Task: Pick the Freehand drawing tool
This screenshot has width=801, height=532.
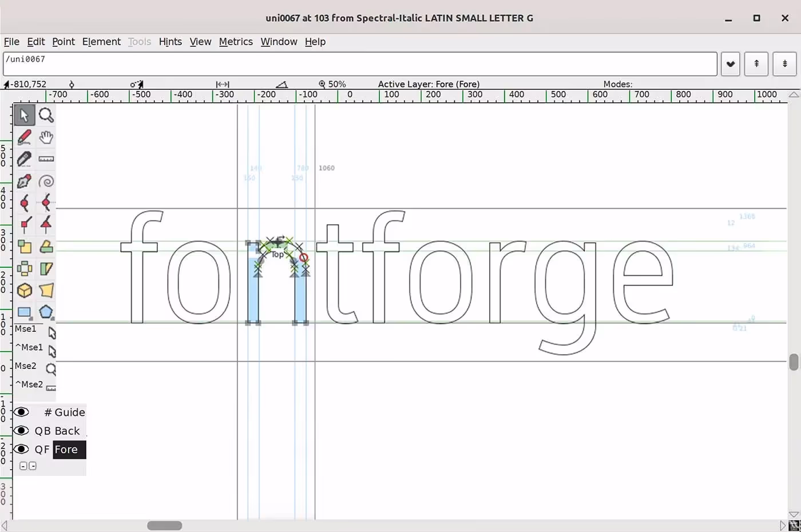Action: (24, 137)
